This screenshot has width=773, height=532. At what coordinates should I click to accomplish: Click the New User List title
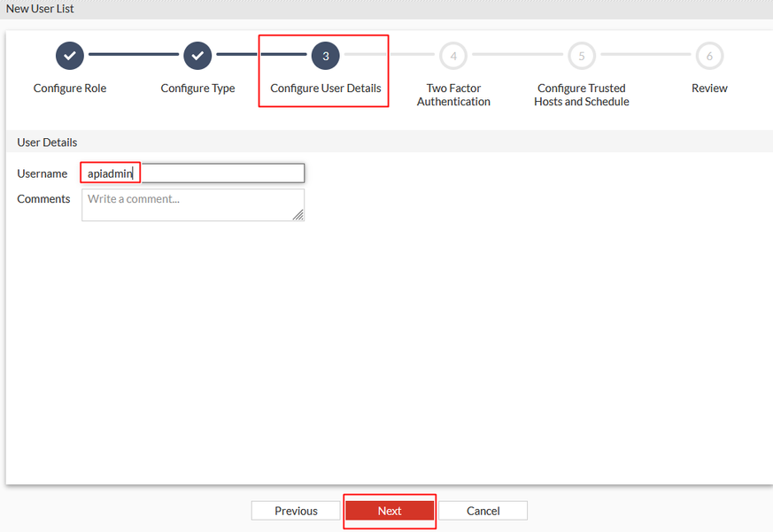tap(40, 9)
